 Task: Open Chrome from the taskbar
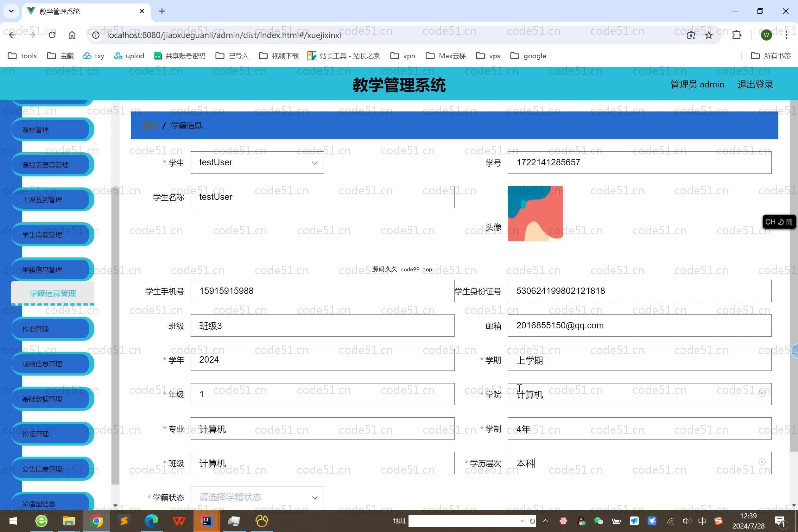(96, 521)
